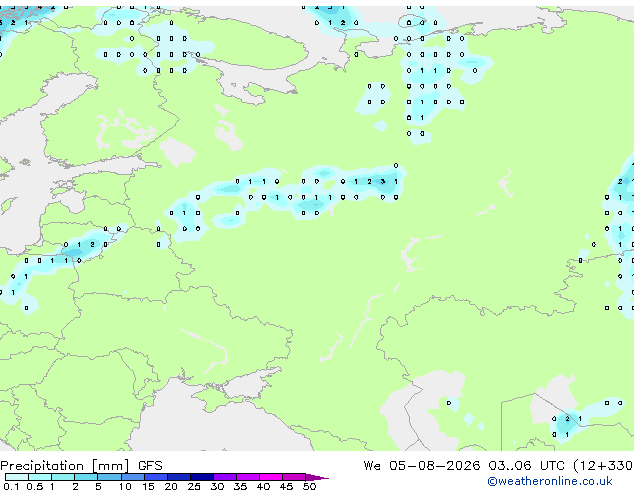Click the '10' legend scale label

tap(125, 486)
